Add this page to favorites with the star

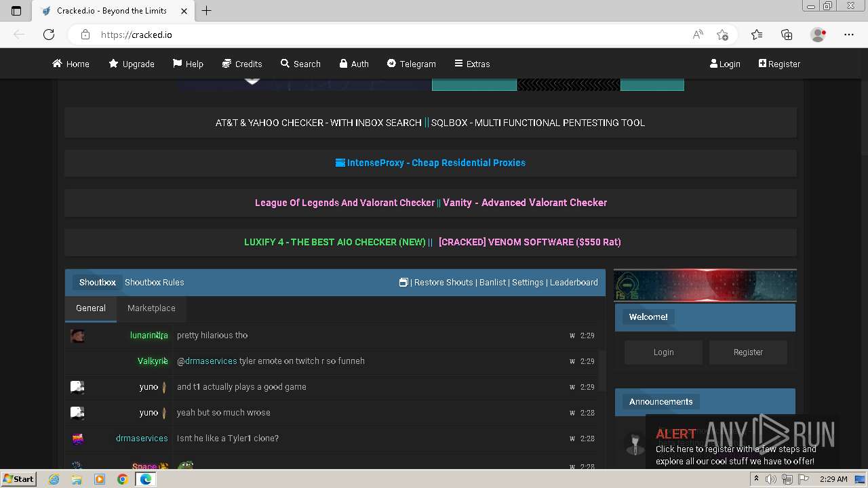(722, 35)
